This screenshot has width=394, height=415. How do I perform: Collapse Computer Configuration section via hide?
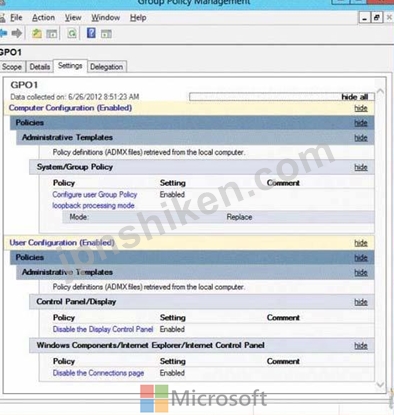361,108
